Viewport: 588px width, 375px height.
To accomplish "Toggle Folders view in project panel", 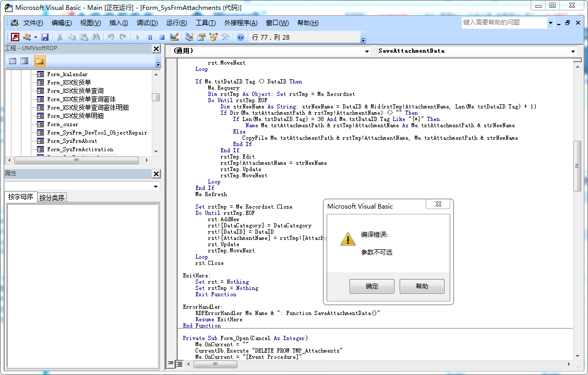I will (x=40, y=61).
